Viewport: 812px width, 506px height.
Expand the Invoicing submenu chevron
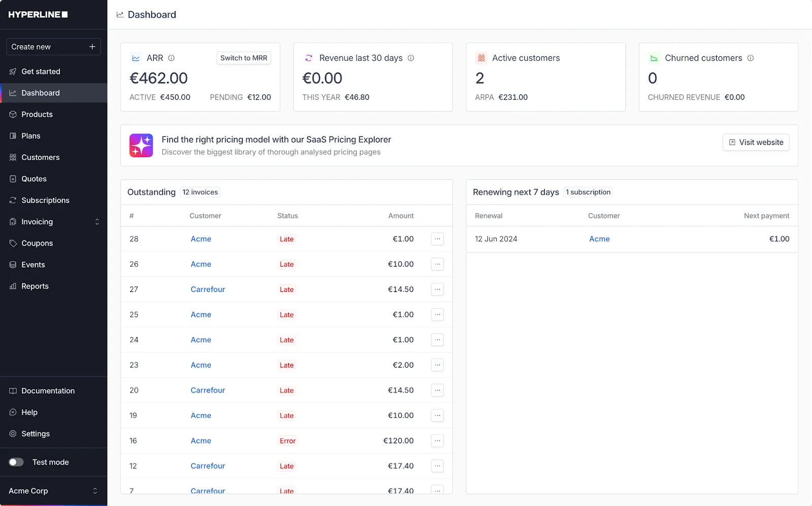click(97, 222)
